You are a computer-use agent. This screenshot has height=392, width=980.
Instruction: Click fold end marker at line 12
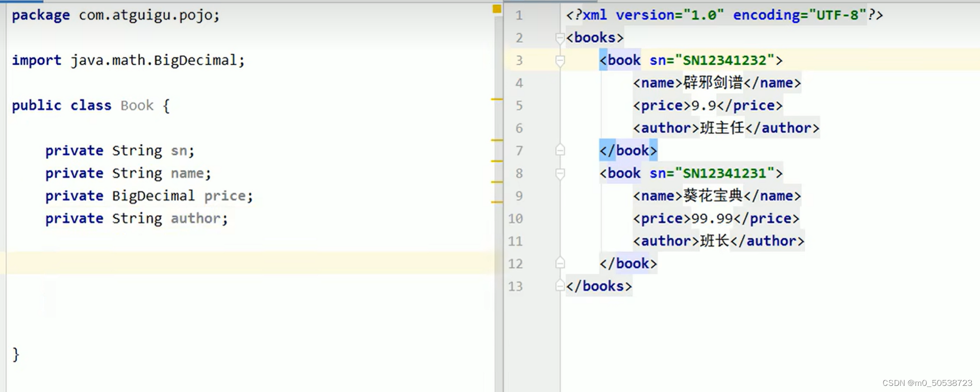560,263
